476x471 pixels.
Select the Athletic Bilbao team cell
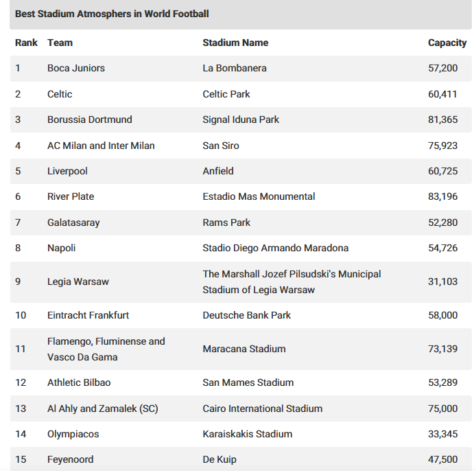point(79,382)
